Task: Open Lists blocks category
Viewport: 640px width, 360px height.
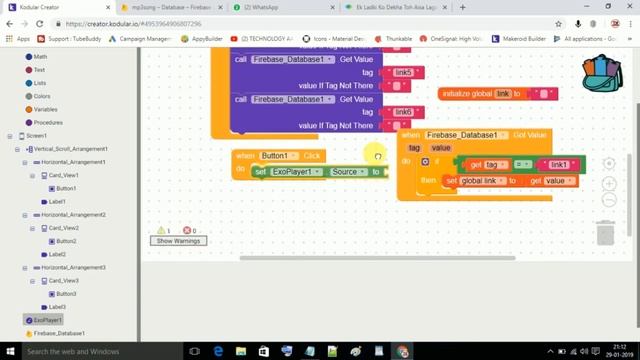Action: click(x=36, y=83)
